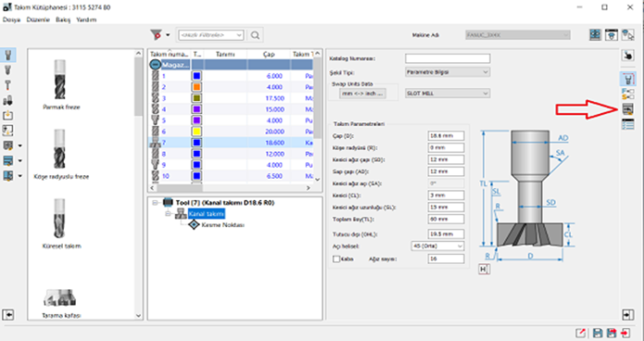Click the red exit-door icon at bottom right

pos(625,333)
